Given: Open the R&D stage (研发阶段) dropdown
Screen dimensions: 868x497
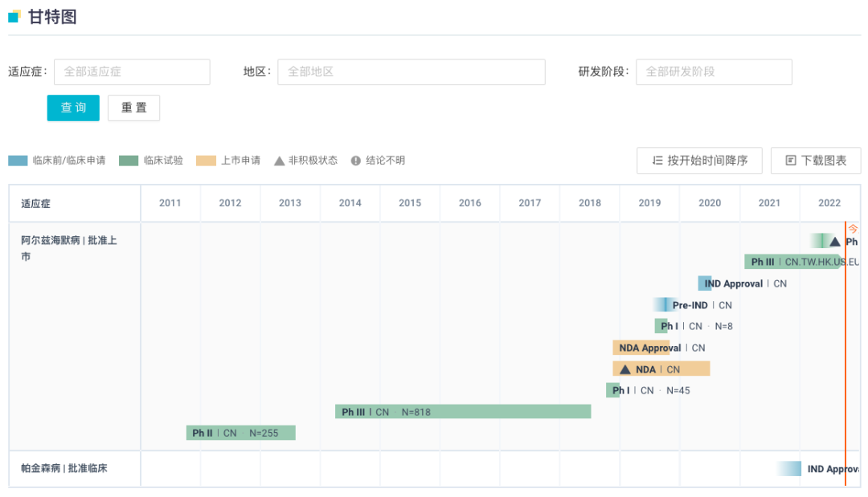Looking at the screenshot, I should (713, 71).
